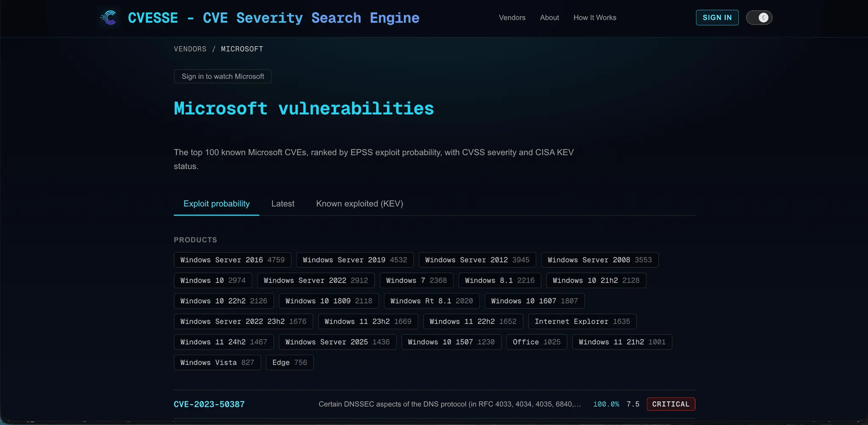868x425 pixels.
Task: Filter by Windows Server 2012
Action: [x=477, y=260]
